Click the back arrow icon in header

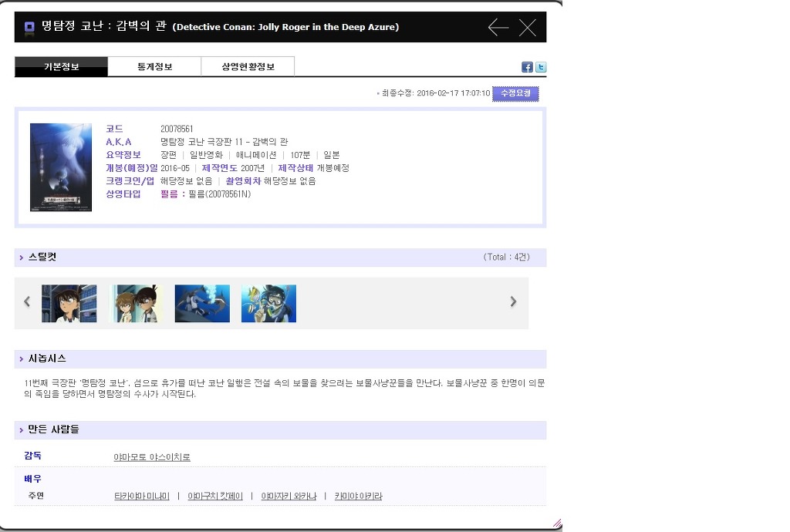(x=498, y=28)
